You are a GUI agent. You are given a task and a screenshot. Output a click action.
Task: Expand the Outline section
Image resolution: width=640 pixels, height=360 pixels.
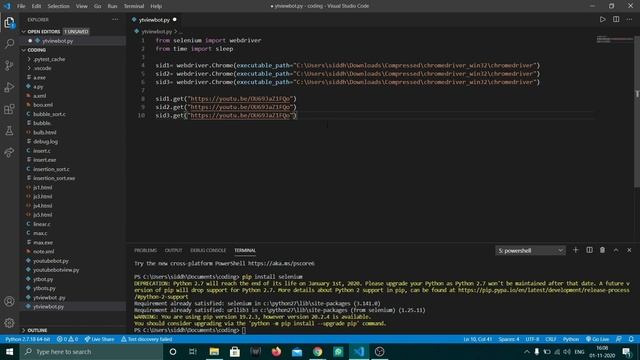click(37, 330)
